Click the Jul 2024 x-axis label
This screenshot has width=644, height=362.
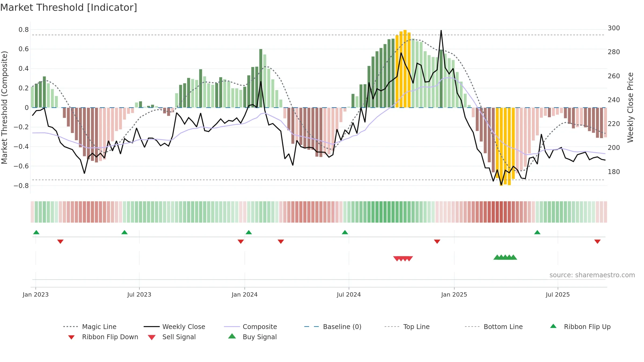point(349,294)
